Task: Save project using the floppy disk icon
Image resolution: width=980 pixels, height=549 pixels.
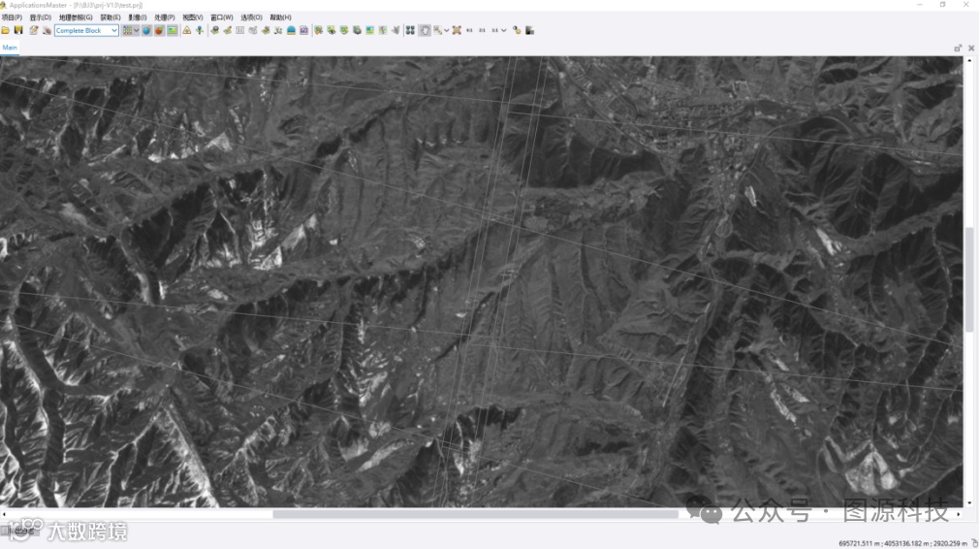Action: (x=18, y=30)
